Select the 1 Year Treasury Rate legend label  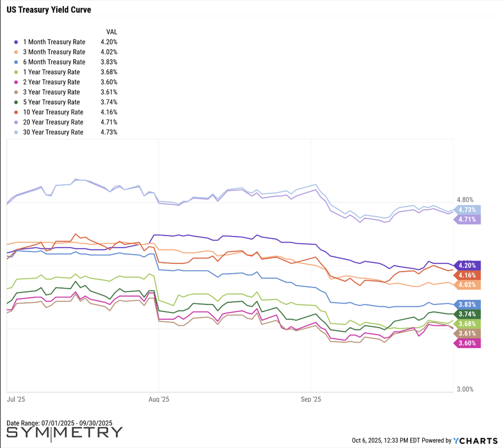point(51,72)
